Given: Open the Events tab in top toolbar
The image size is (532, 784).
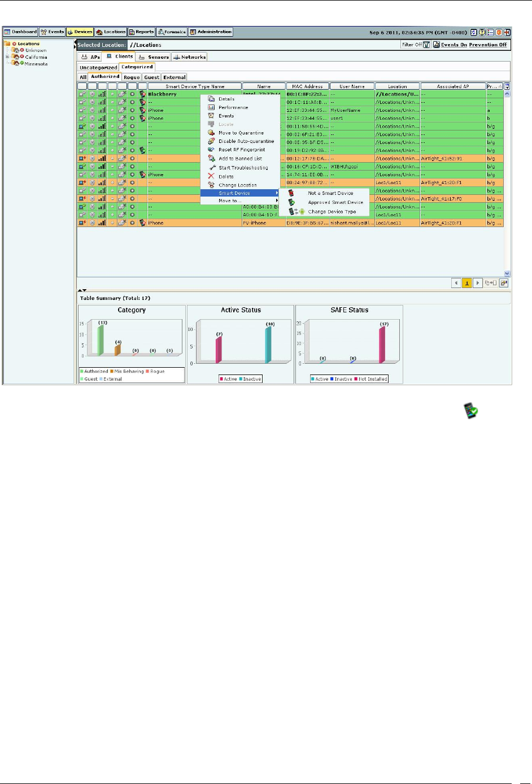Looking at the screenshot, I should tap(53, 32).
